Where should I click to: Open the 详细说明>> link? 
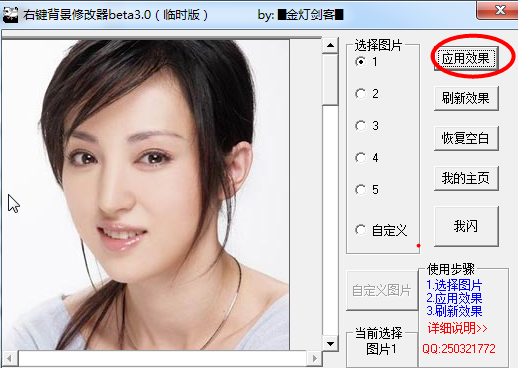(457, 328)
